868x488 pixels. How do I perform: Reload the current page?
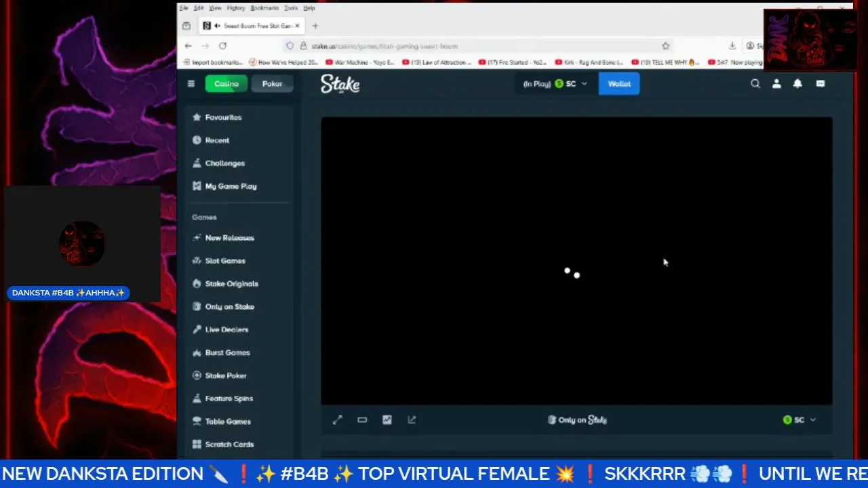click(222, 46)
